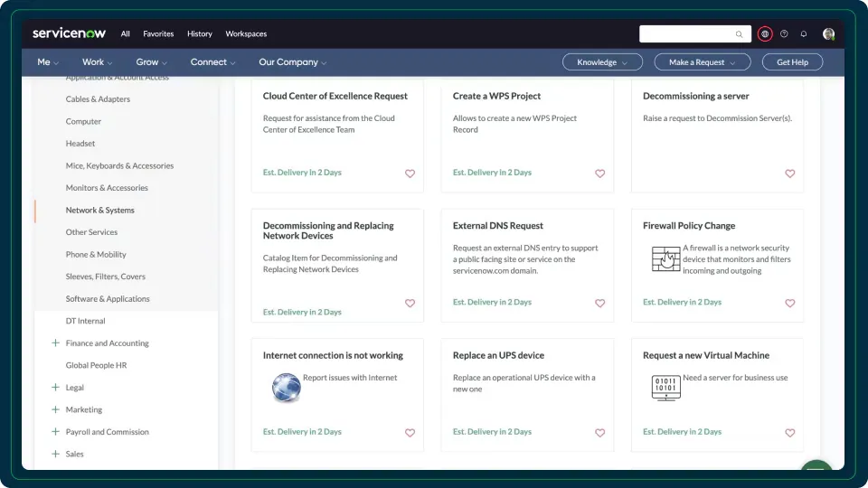Click the Get Help button
This screenshot has height=488, width=868.
coord(792,62)
